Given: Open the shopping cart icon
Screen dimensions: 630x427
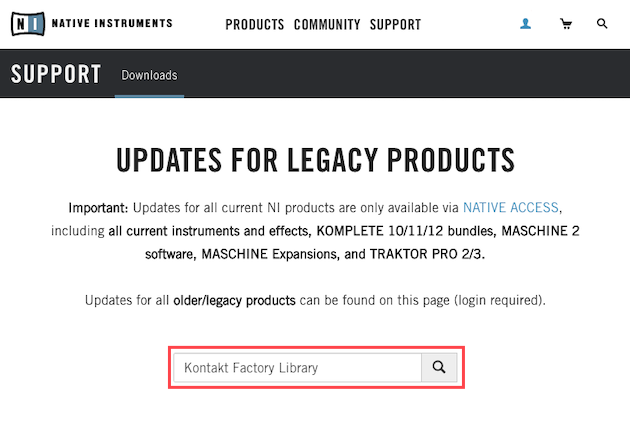Looking at the screenshot, I should (x=566, y=24).
